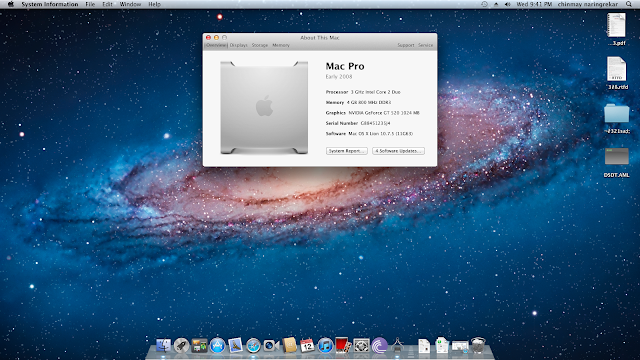Click the Memory 4 GB 800 MHz row
640x360 pixels.
pos(358,102)
